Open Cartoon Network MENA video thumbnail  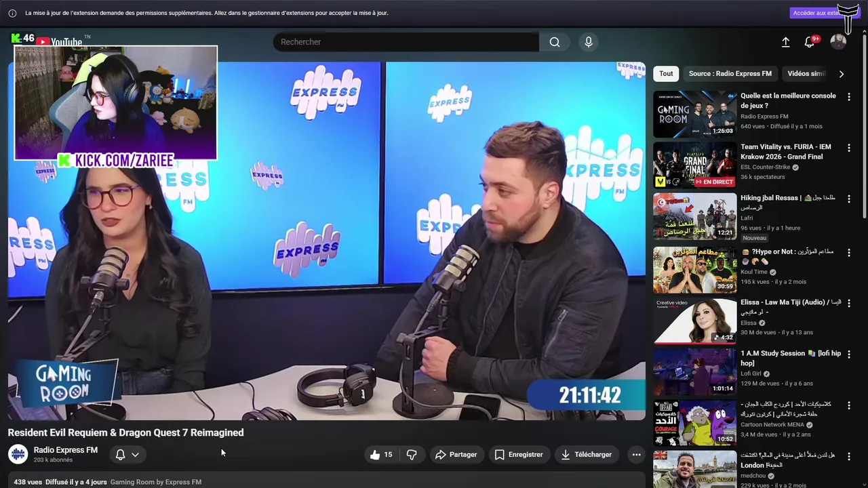[694, 422]
